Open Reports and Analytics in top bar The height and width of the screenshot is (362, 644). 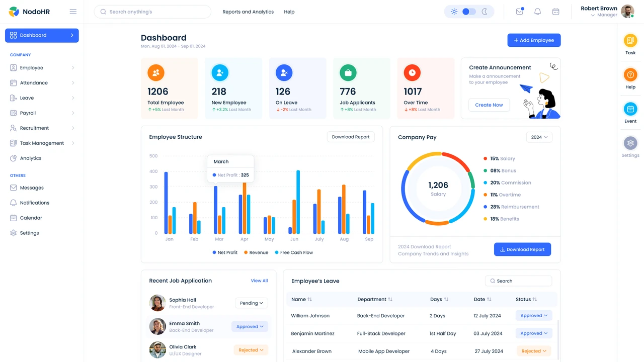[x=248, y=12]
